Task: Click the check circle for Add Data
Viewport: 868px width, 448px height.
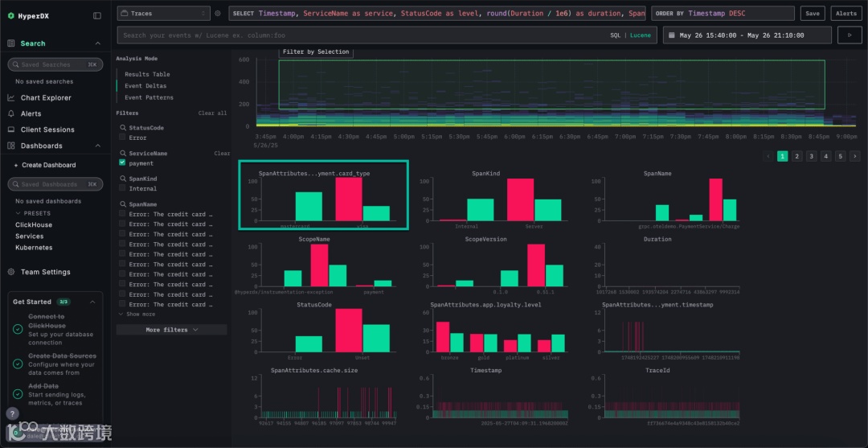Action: pos(18,394)
